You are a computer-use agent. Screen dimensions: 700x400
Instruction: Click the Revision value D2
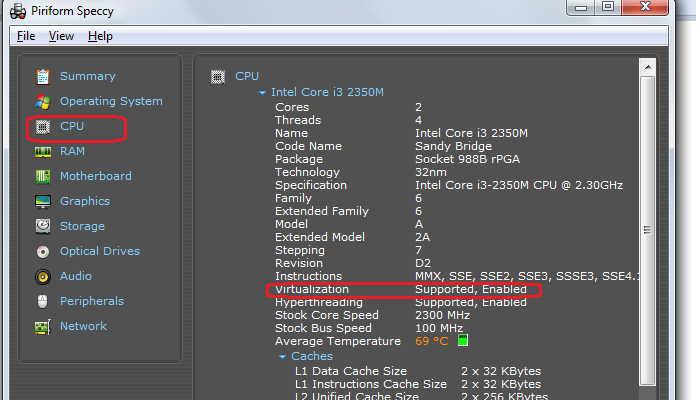pyautogui.click(x=423, y=263)
